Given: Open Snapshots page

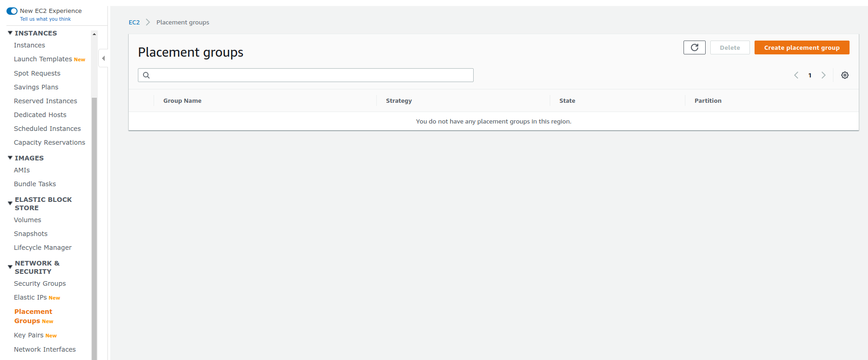Looking at the screenshot, I should pos(30,234).
